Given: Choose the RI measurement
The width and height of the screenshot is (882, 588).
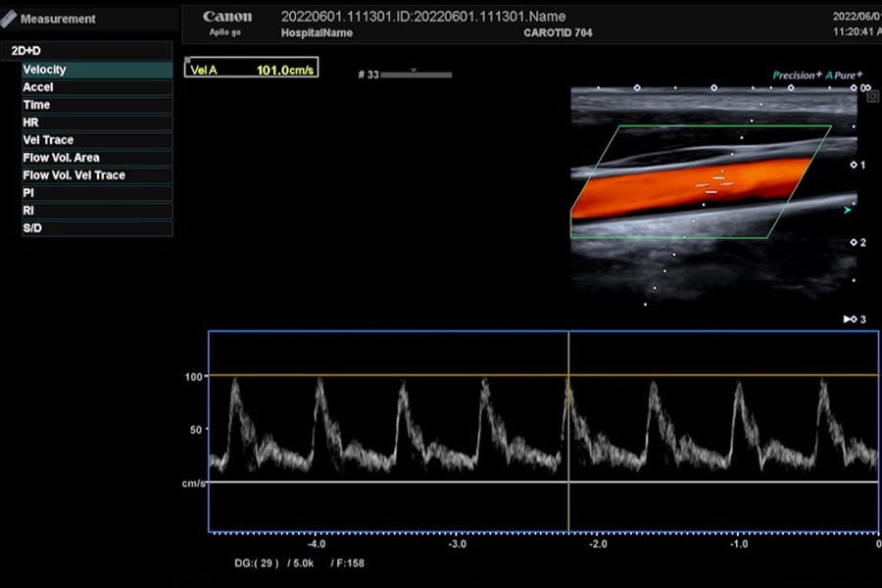Looking at the screenshot, I should click(x=97, y=211).
